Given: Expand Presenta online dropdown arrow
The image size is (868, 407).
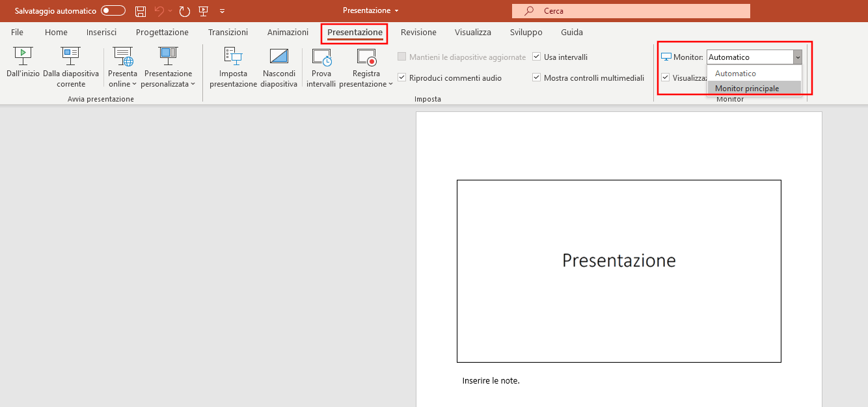Looking at the screenshot, I should tap(135, 84).
